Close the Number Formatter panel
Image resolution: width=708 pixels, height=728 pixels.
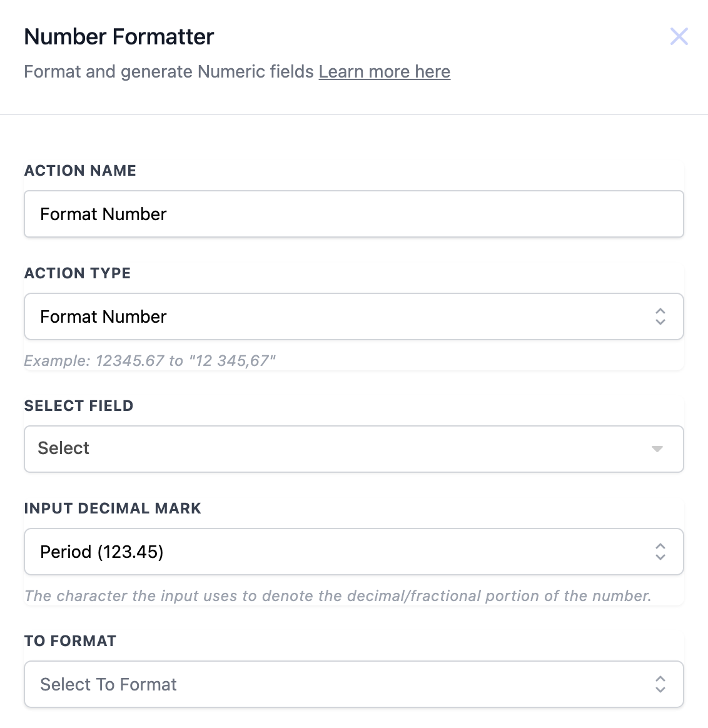[x=679, y=36]
